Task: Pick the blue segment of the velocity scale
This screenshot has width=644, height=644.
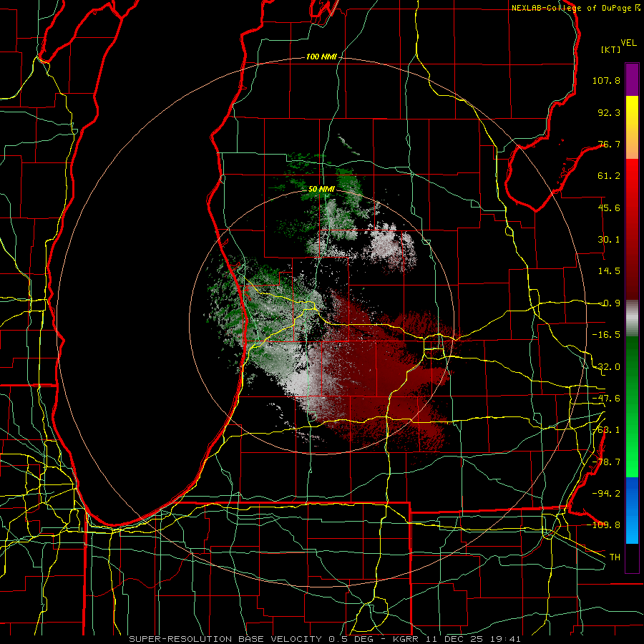Action: pyautogui.click(x=632, y=510)
